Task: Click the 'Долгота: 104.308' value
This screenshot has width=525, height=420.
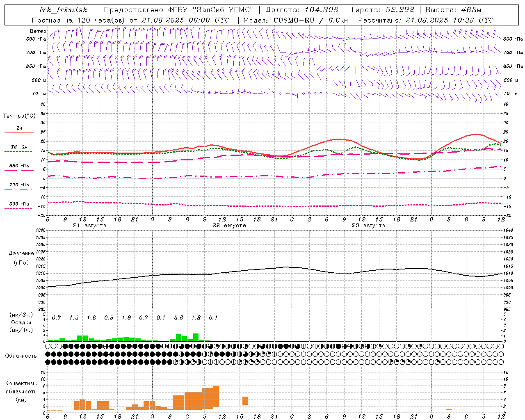Action: point(302,10)
